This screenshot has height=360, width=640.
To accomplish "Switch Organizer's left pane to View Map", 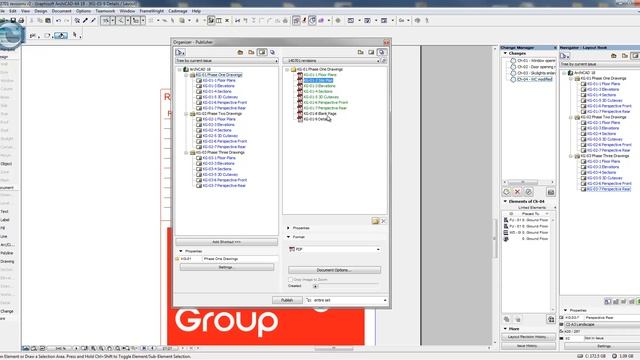I will click(251, 52).
